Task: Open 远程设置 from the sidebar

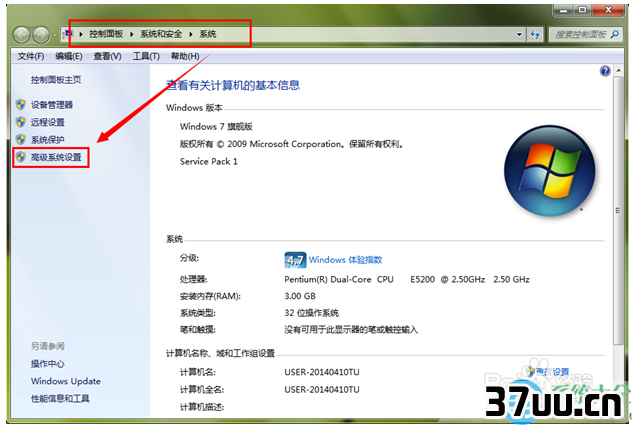Action: [48, 122]
